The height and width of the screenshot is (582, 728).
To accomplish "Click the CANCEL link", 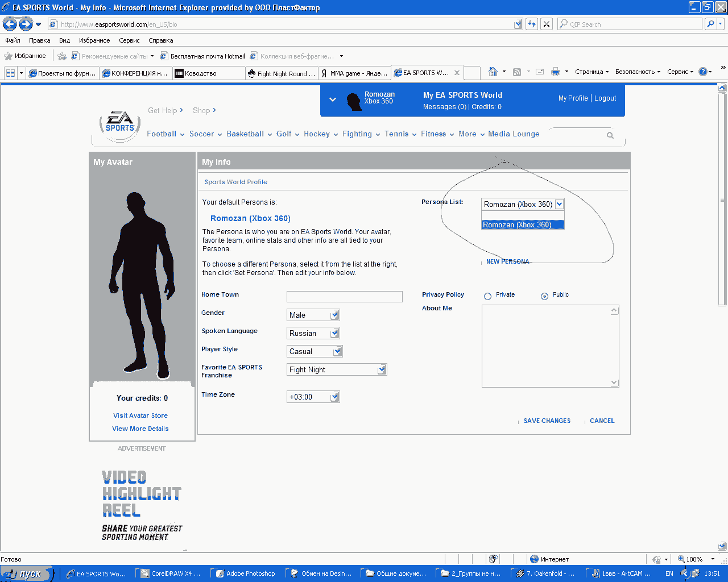I will 602,421.
